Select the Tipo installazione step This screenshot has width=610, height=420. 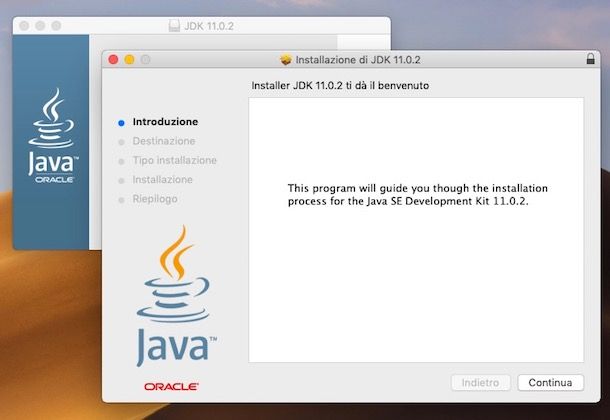pyautogui.click(x=175, y=160)
